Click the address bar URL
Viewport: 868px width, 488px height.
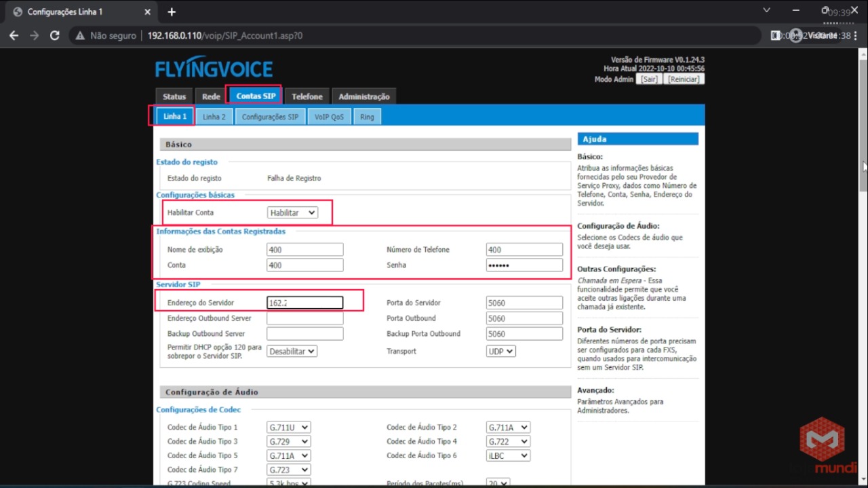pyautogui.click(x=225, y=35)
